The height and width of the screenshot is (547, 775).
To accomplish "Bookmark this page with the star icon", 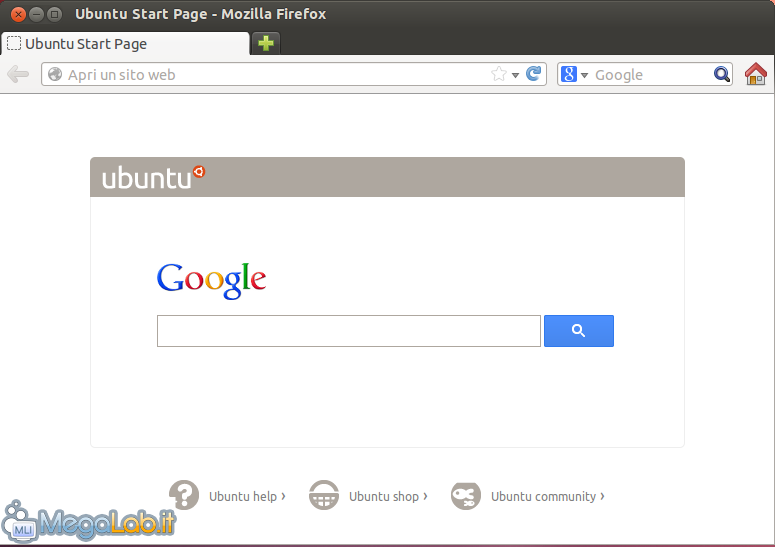I will pyautogui.click(x=499, y=74).
